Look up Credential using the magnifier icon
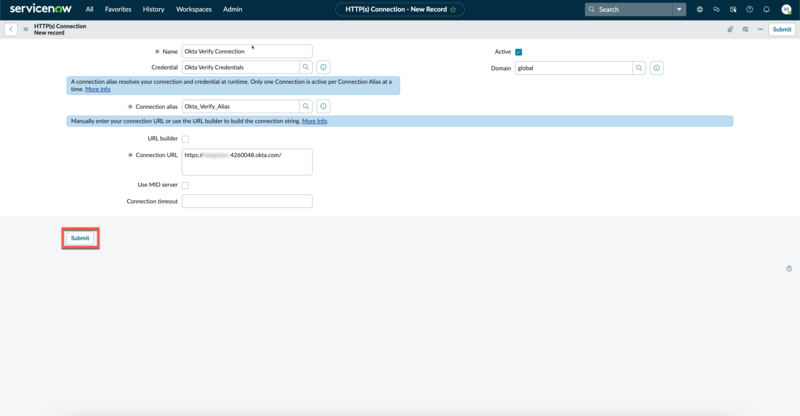This screenshot has width=800, height=416. pyautogui.click(x=306, y=67)
